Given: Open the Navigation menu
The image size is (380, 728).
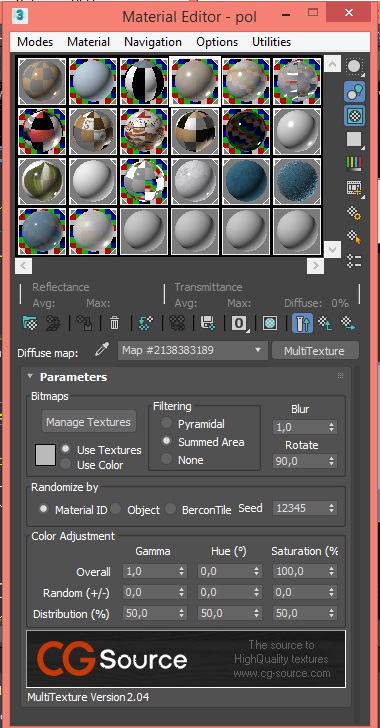Looking at the screenshot, I should 153,42.
